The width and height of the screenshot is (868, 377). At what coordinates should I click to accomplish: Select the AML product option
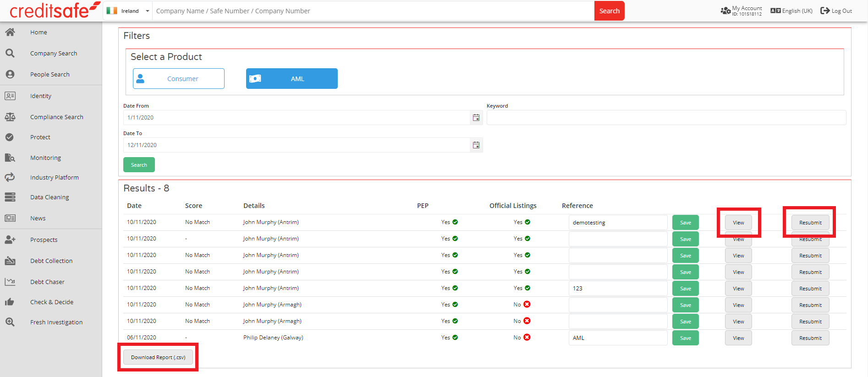point(292,79)
